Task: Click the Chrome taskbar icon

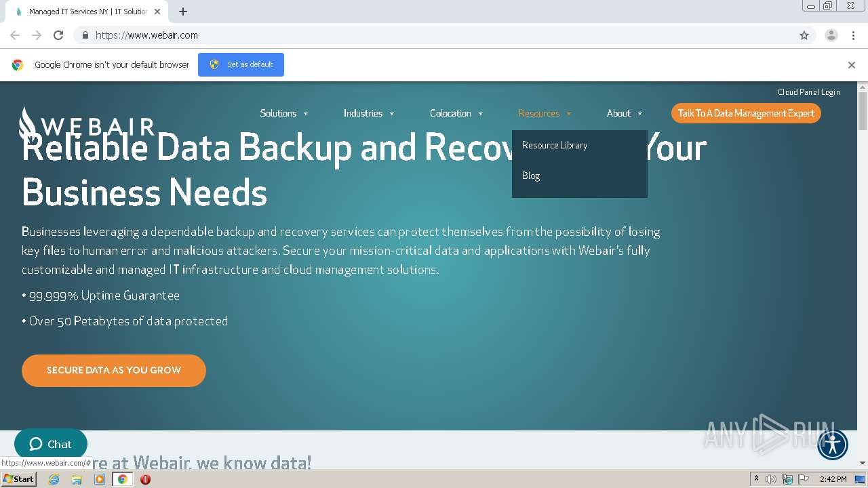Action: [122, 479]
